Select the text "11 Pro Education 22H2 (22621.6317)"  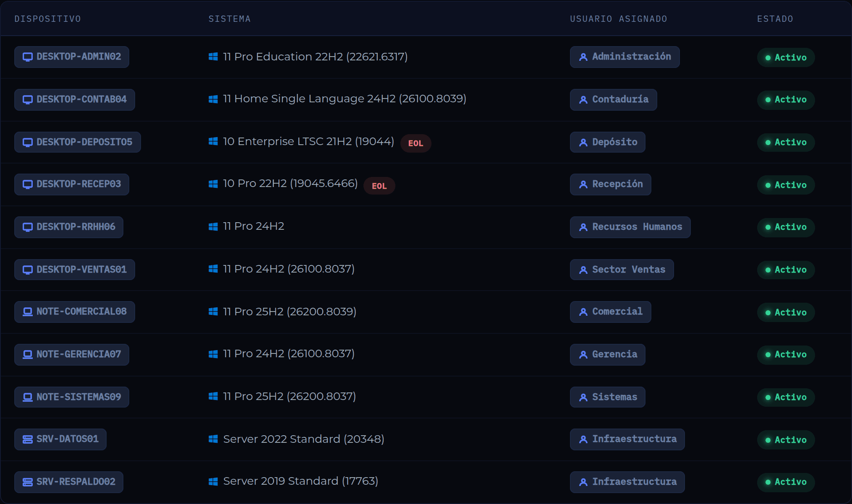click(316, 57)
